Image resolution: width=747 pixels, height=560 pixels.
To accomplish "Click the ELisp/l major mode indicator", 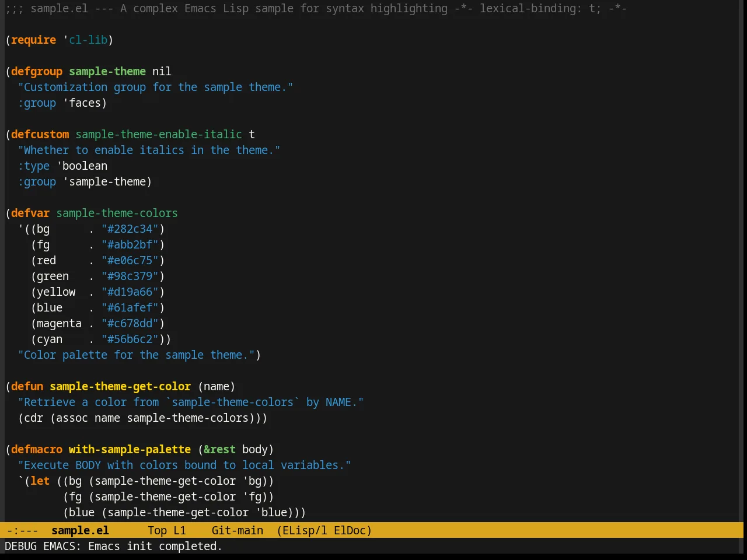I will tap(302, 530).
